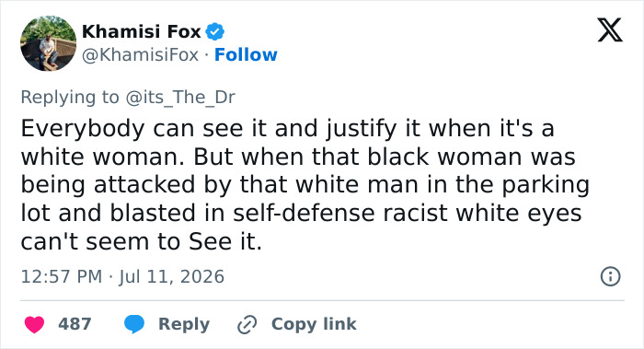The width and height of the screenshot is (644, 349).
Task: Click the chain link icon
Action: click(247, 324)
